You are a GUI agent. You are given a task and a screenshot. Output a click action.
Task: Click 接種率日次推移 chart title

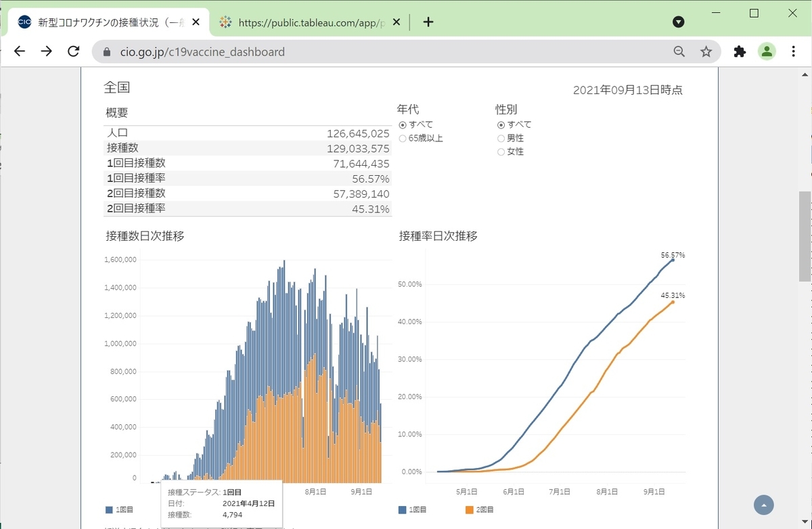(x=438, y=236)
